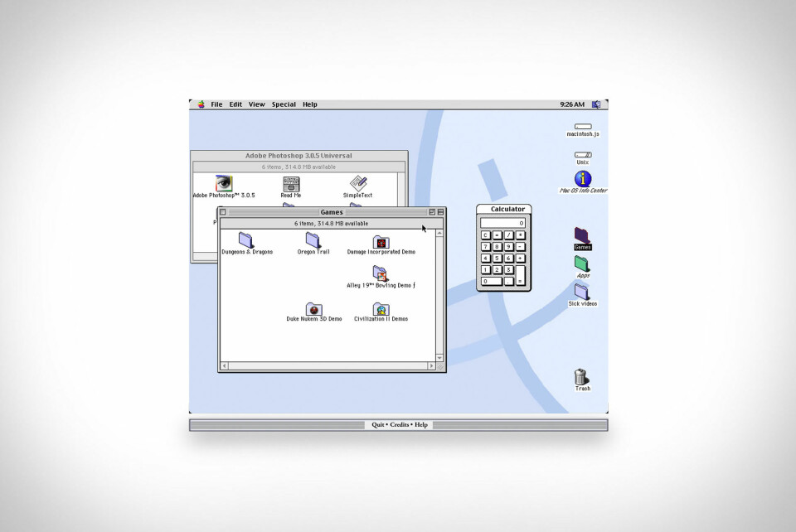Click the decimal point key on Calculator
This screenshot has height=532, width=796.
(508, 281)
